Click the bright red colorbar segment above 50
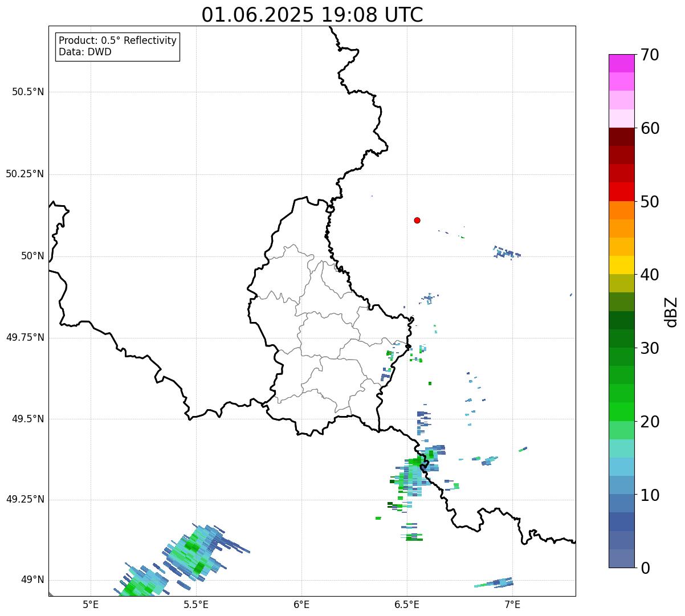This screenshot has width=685, height=616. tap(621, 191)
